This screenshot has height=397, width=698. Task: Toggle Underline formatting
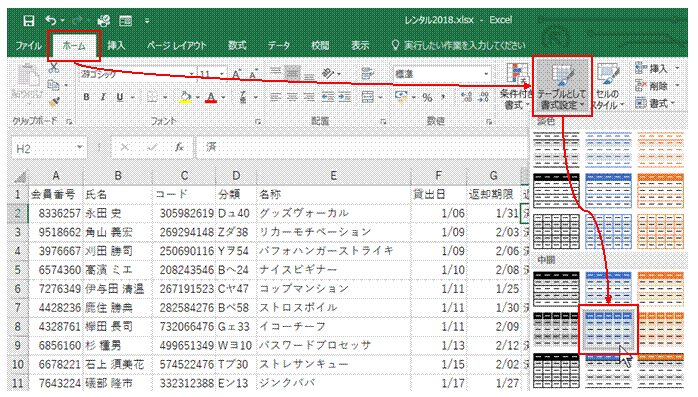pyautogui.click(x=119, y=97)
